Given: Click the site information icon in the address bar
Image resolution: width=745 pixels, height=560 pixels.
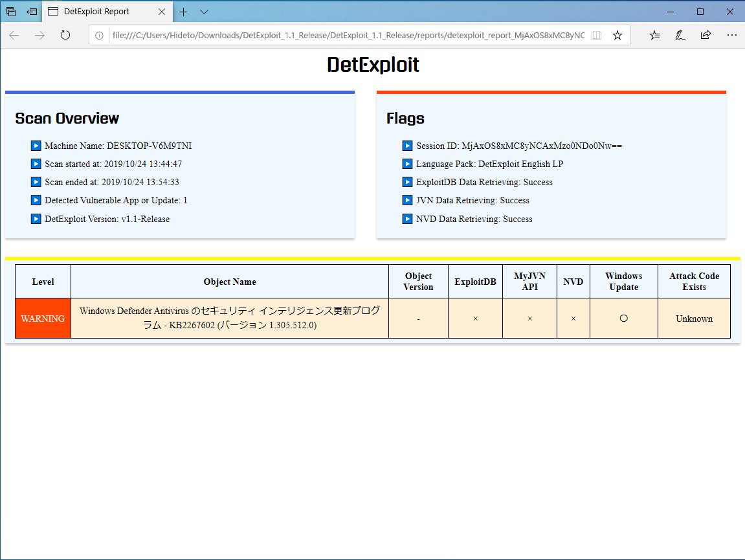Looking at the screenshot, I should (99, 35).
